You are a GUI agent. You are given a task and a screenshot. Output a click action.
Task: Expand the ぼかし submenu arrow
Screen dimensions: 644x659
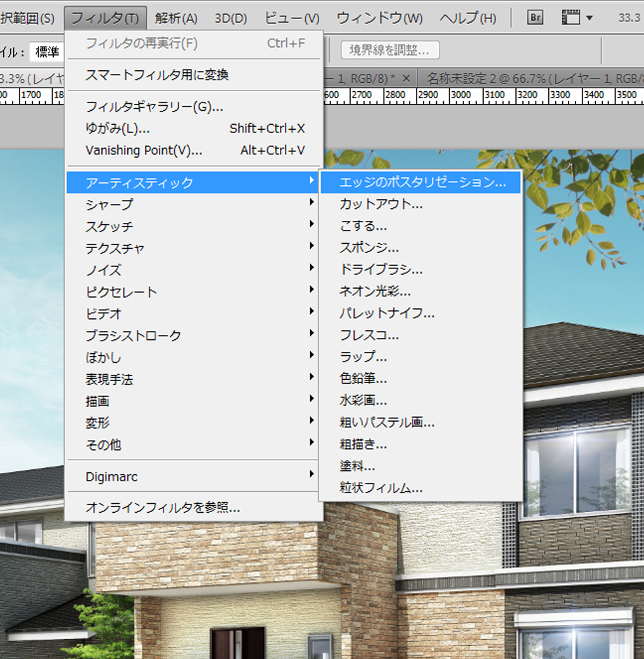coord(312,356)
